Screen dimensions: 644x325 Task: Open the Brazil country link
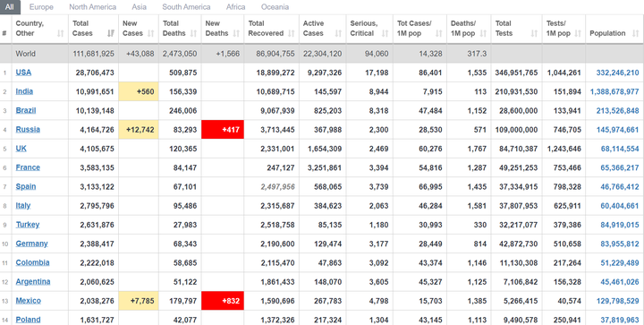pyautogui.click(x=26, y=110)
